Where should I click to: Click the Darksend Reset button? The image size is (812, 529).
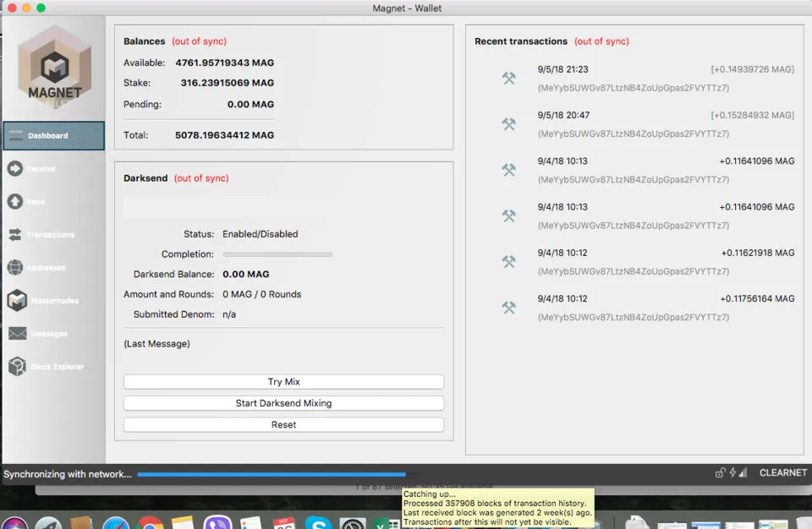click(x=284, y=425)
